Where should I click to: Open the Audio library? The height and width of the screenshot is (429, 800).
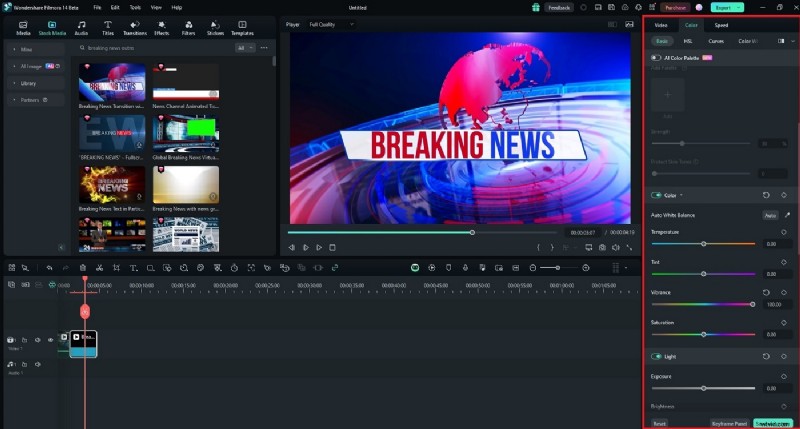tap(81, 28)
